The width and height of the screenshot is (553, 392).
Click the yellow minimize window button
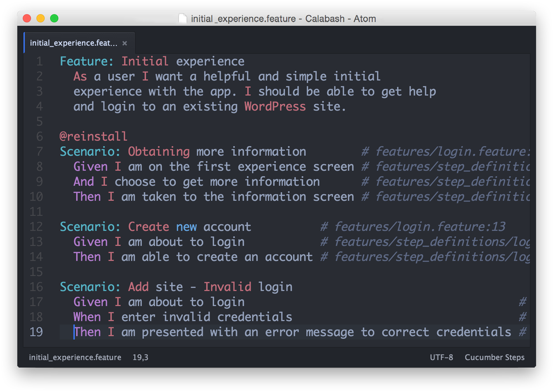[x=40, y=19]
